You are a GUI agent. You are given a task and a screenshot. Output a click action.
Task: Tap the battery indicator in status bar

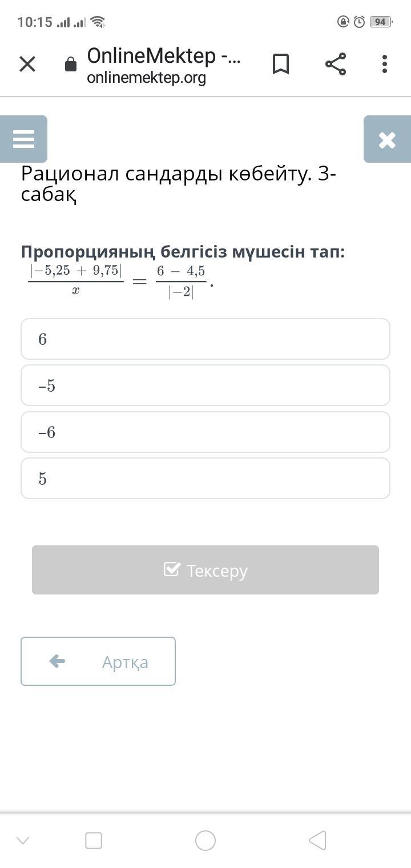point(380,22)
